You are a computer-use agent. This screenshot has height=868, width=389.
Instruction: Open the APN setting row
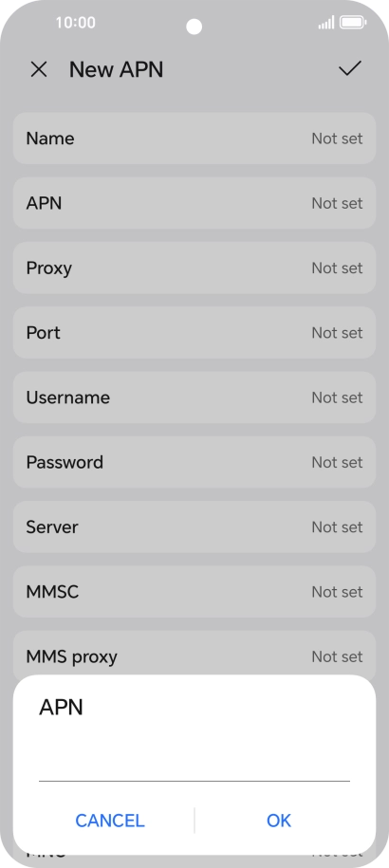pos(194,203)
